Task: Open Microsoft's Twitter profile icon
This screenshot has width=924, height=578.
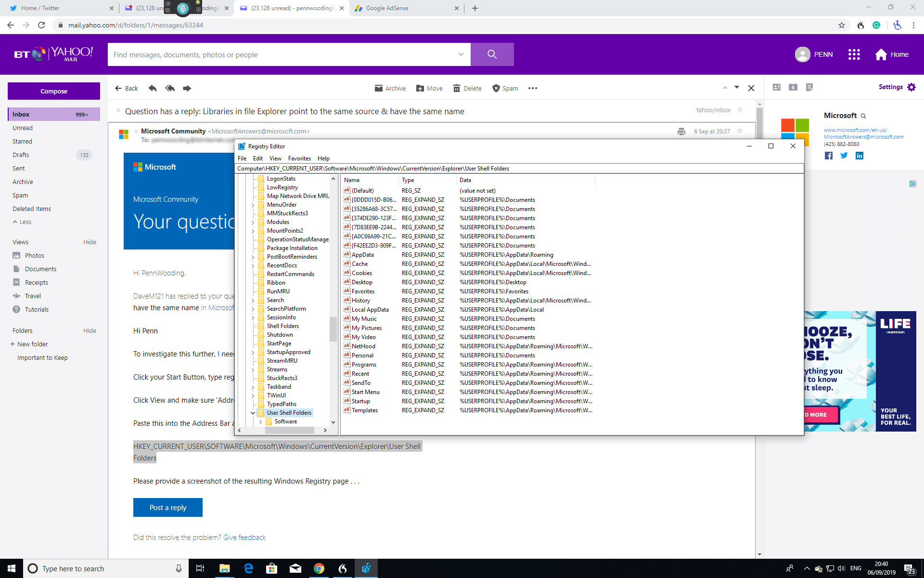Action: tap(844, 156)
